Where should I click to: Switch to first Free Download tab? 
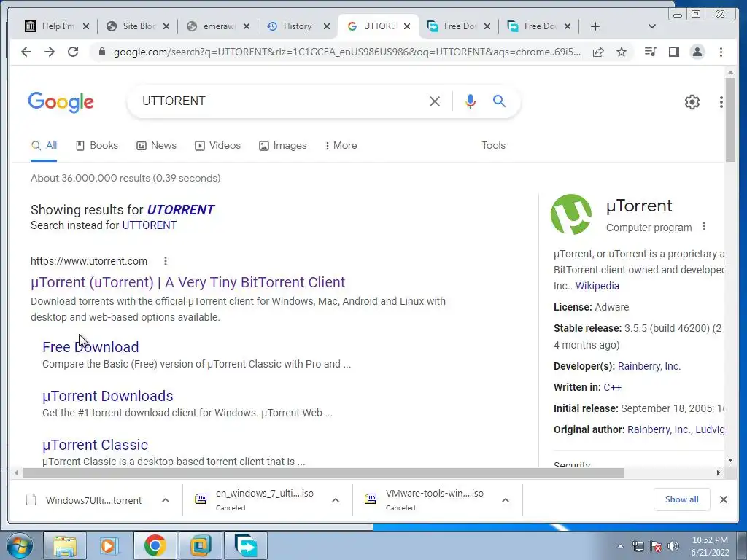(x=460, y=26)
